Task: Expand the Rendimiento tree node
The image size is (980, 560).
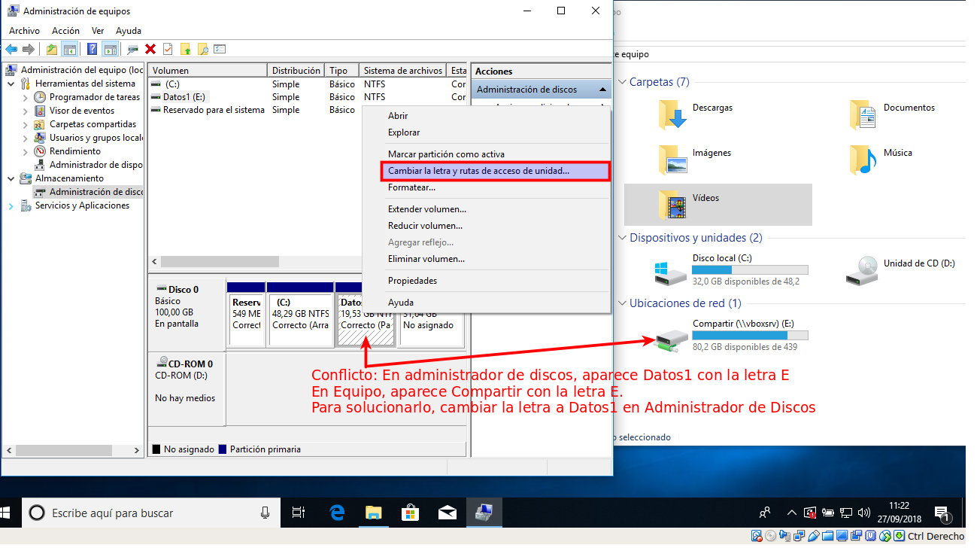Action: point(26,151)
